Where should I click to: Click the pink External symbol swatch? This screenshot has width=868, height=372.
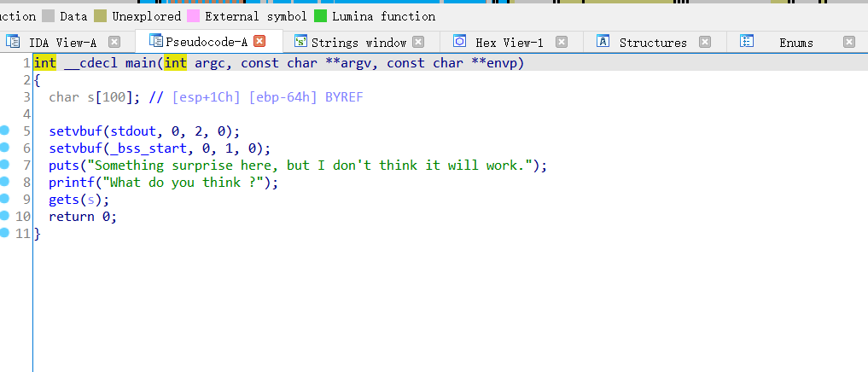click(x=193, y=16)
